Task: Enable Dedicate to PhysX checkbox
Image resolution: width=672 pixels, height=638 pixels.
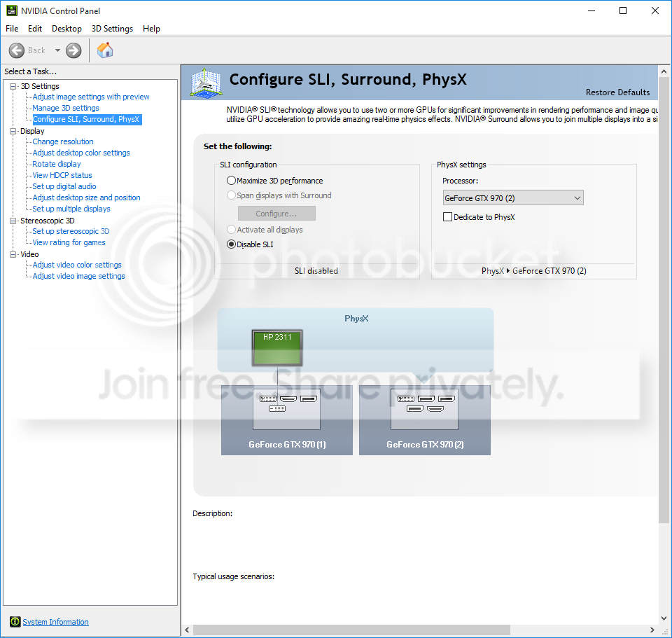Action: point(447,217)
